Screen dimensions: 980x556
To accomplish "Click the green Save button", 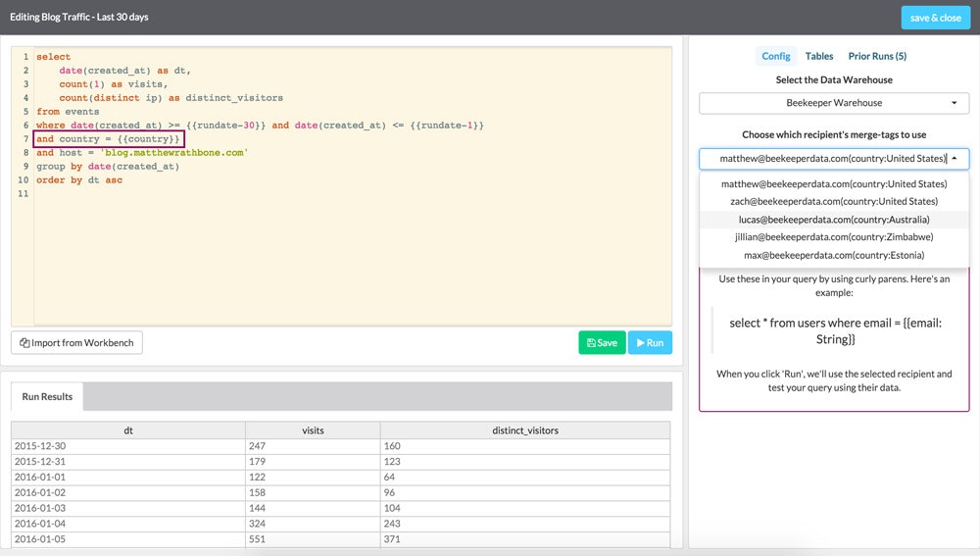I will (x=602, y=342).
